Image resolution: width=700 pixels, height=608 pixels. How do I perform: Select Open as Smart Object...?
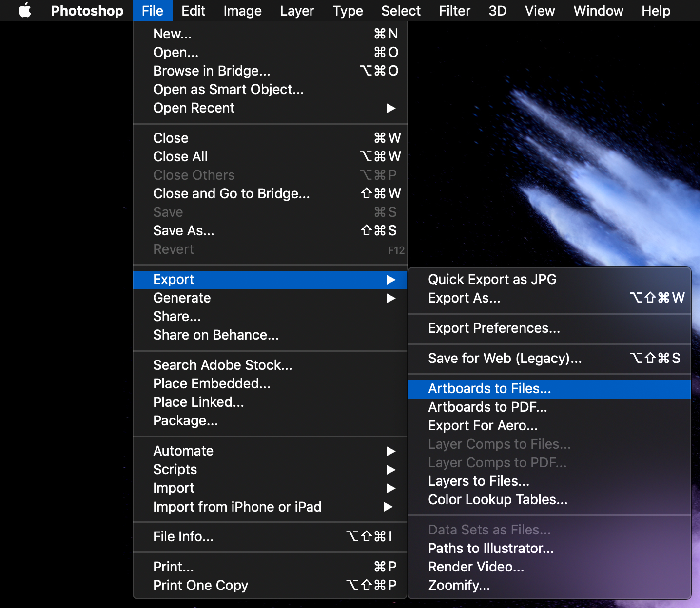click(x=270, y=89)
